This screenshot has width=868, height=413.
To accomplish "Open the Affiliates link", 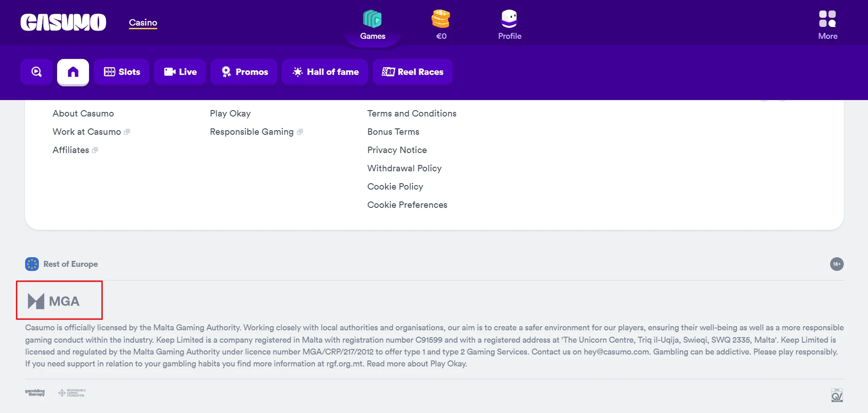I will click(71, 150).
